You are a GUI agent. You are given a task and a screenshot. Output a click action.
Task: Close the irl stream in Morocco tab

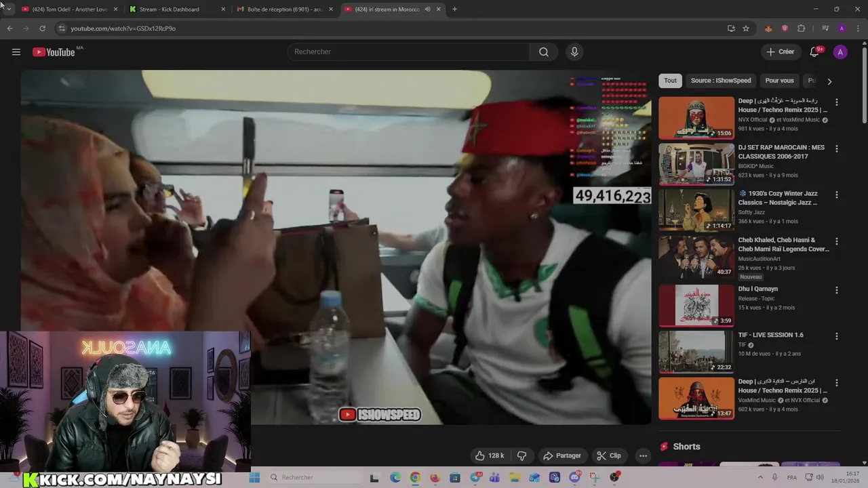438,9
